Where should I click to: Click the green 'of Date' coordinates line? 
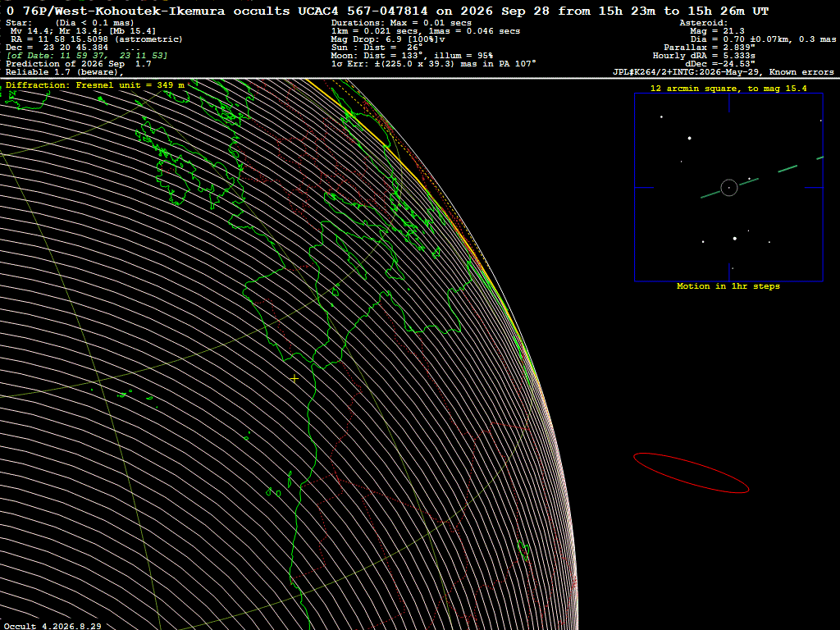(x=87, y=56)
